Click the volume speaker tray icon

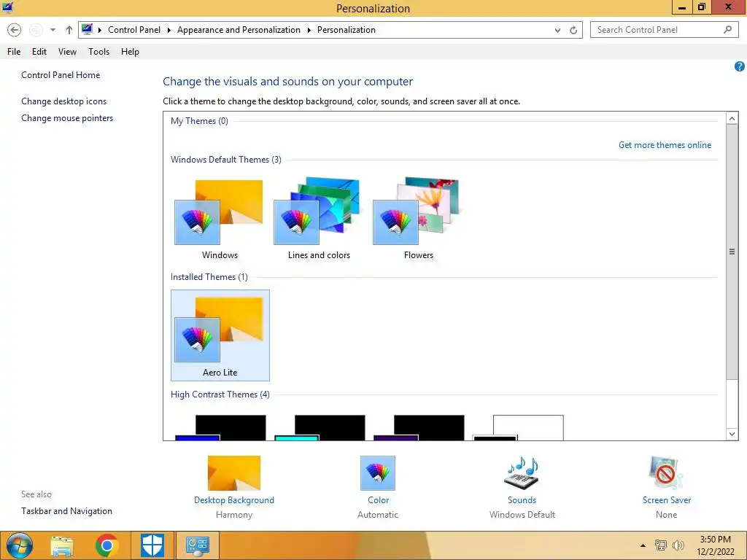pos(678,545)
